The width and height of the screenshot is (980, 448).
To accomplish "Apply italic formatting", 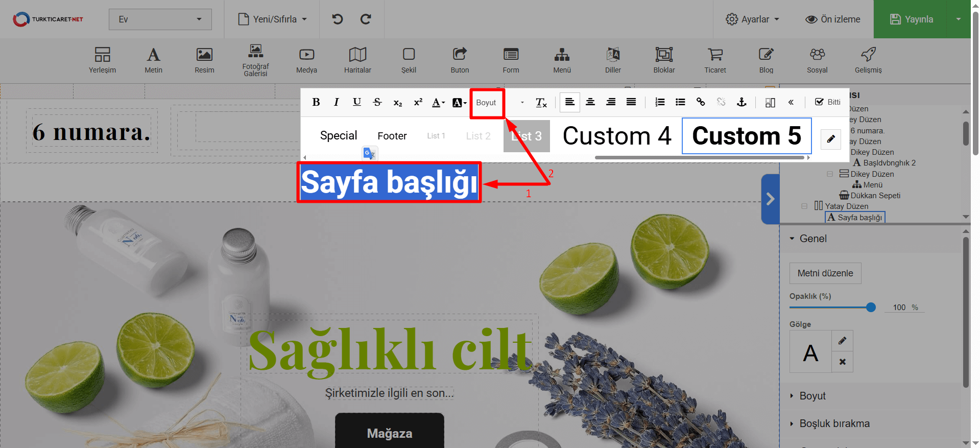I will (x=336, y=102).
